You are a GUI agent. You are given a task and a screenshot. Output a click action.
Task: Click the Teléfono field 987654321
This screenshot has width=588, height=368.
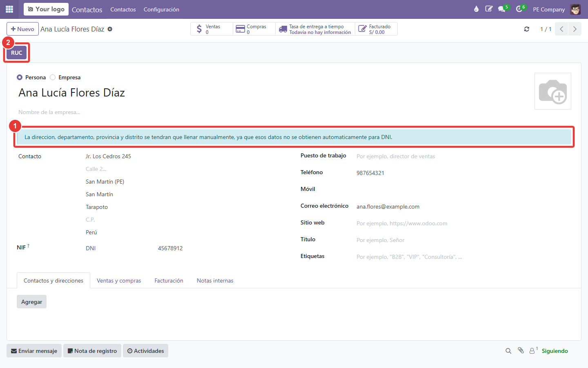(x=464, y=173)
